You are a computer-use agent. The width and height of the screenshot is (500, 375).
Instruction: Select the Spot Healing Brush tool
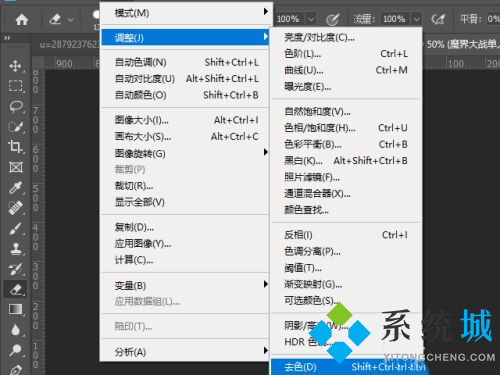[16, 208]
